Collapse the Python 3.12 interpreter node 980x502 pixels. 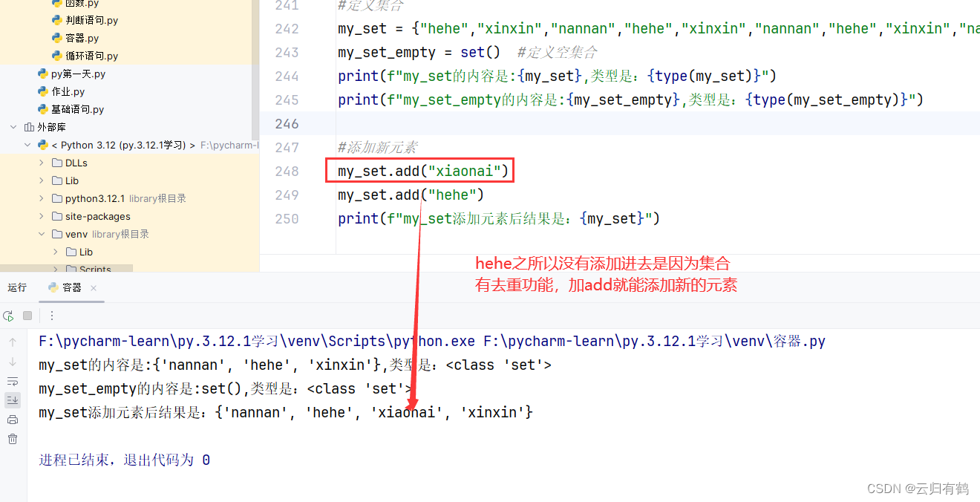tap(27, 145)
